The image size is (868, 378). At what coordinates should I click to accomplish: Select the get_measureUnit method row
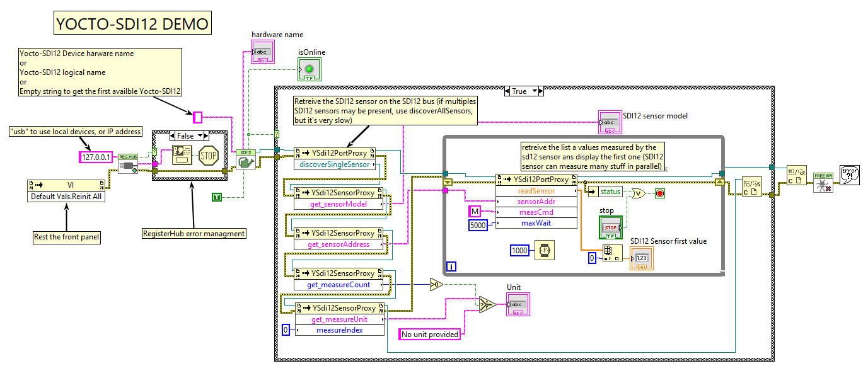pyautogui.click(x=339, y=319)
